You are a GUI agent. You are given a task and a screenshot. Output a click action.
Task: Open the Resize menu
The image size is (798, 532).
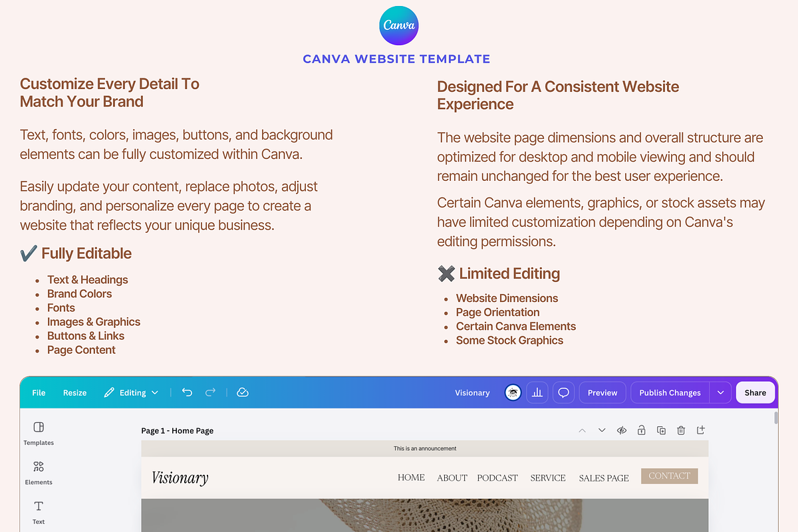[74, 392]
